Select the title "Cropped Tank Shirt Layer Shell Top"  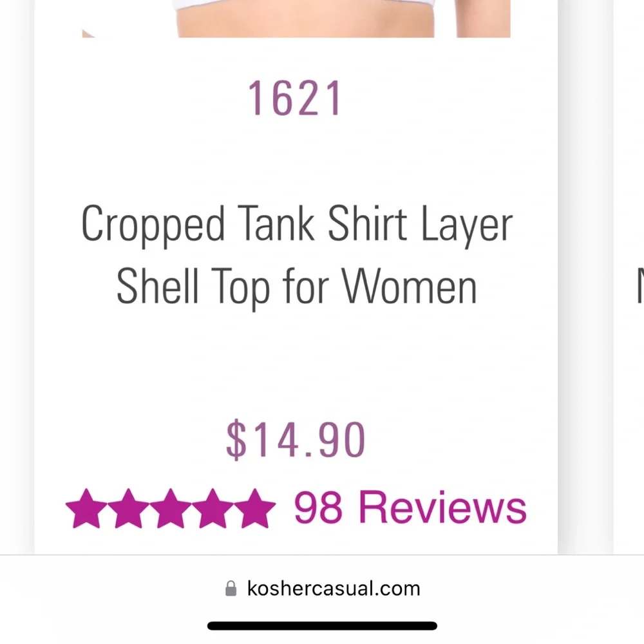tap(296, 254)
